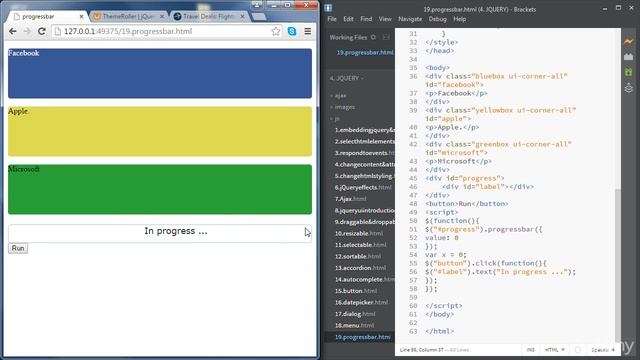Click the linting status circle in the status bar
Screen dimensions: 640x360
[578, 350]
